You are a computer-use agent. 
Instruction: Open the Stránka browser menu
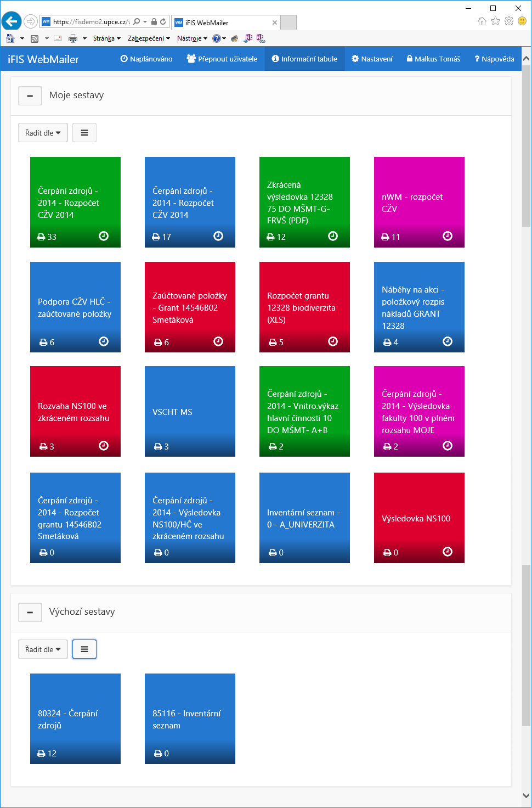106,38
